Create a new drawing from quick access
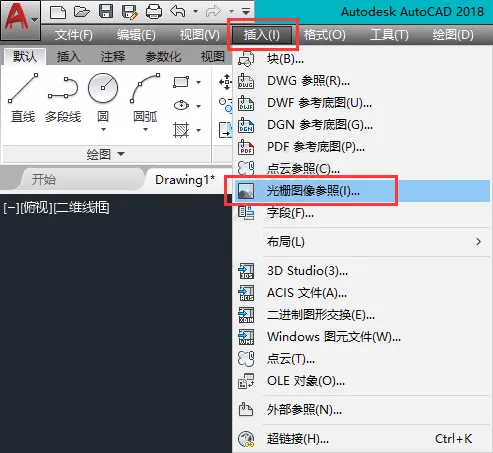The image size is (493, 453). 58,12
